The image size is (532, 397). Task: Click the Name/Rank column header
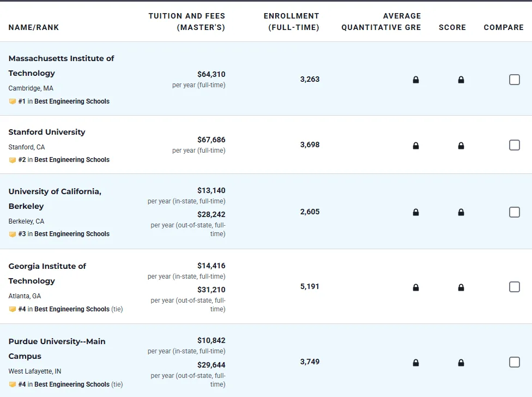click(x=34, y=27)
